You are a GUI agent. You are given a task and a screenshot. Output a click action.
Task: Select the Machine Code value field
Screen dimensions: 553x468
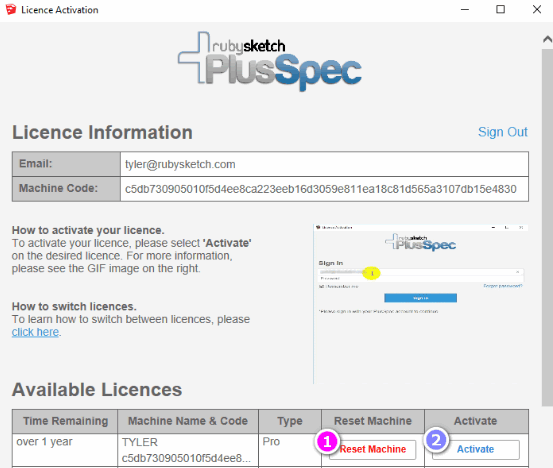324,189
